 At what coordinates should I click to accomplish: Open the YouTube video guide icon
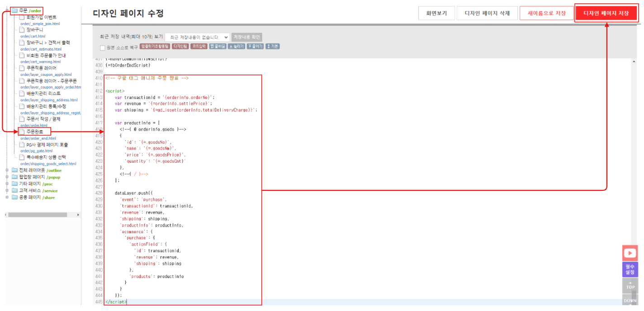point(630,253)
